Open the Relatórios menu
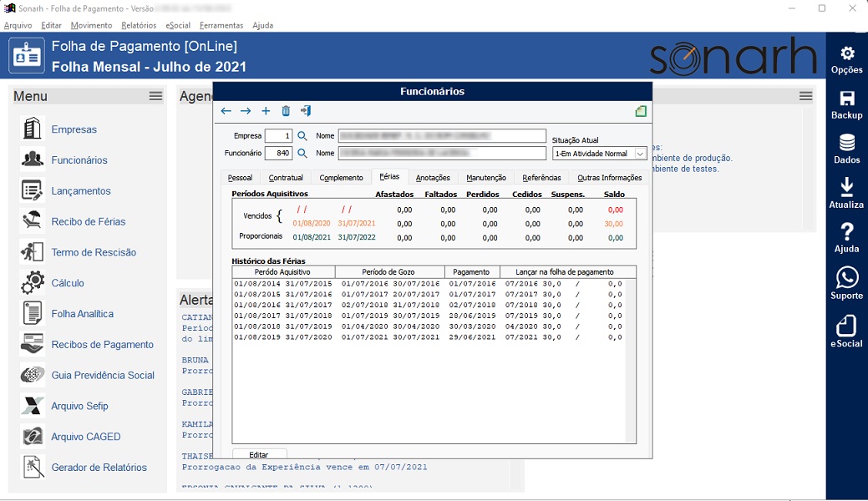The width and height of the screenshot is (868, 501). pos(139,26)
